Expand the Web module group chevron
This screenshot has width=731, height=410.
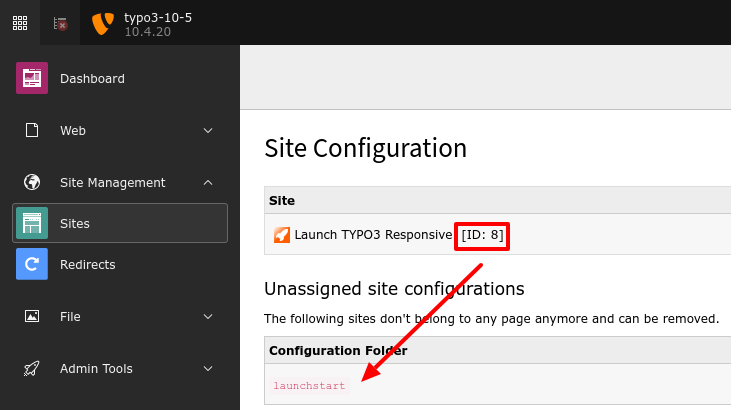(208, 131)
